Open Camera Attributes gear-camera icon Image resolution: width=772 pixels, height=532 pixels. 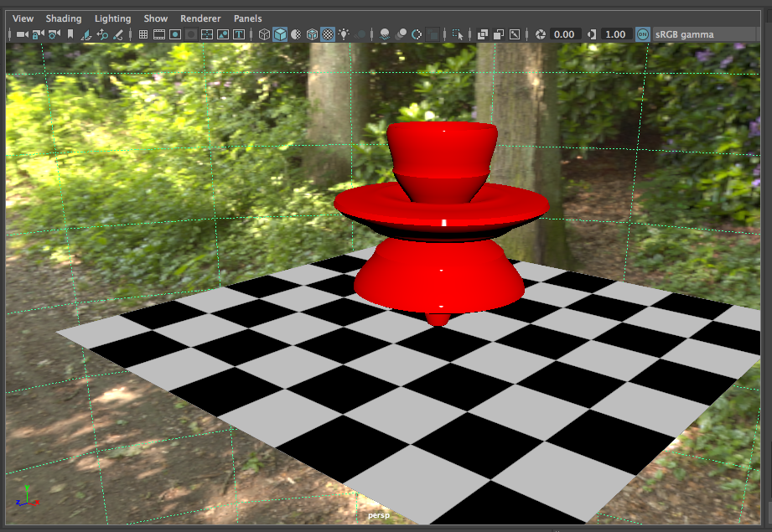click(54, 34)
